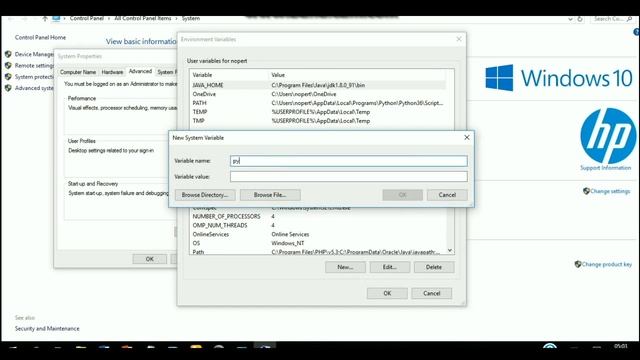This screenshot has width=640, height=360.
Task: Select JAVA_HOME user variable row
Action: [x=318, y=85]
